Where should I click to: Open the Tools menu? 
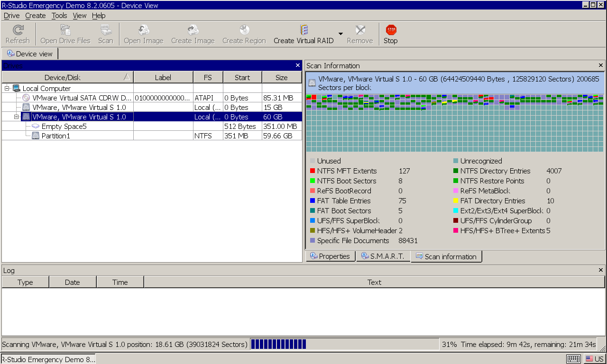click(59, 16)
